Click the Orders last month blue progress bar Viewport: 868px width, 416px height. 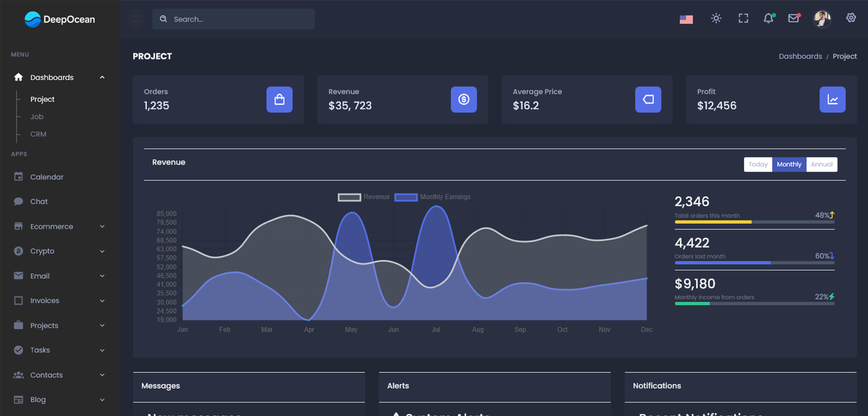pos(754,263)
